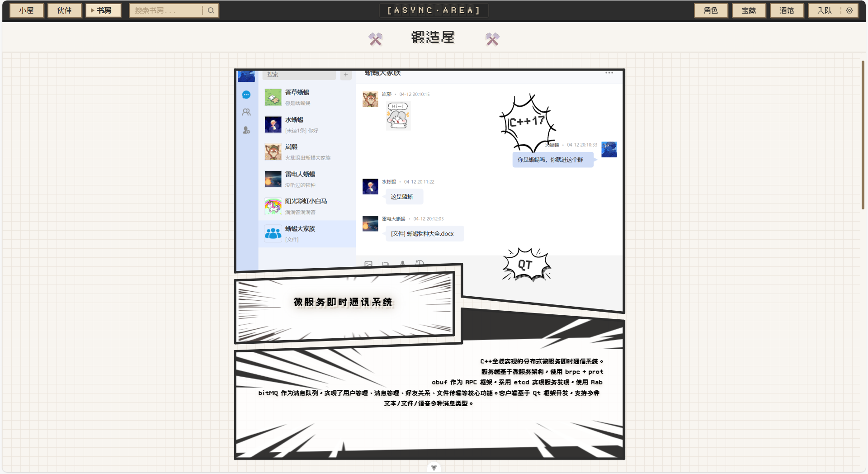The width and height of the screenshot is (868, 474).
Task: Click the 搜索书房 search input field
Action: (x=165, y=10)
